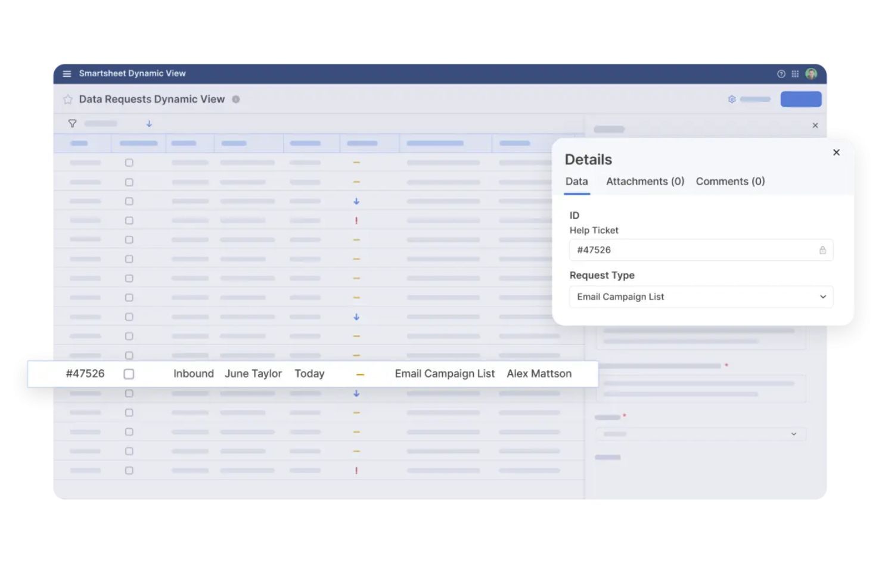Close the Details panel
This screenshot has height=588, width=882.
pos(836,153)
